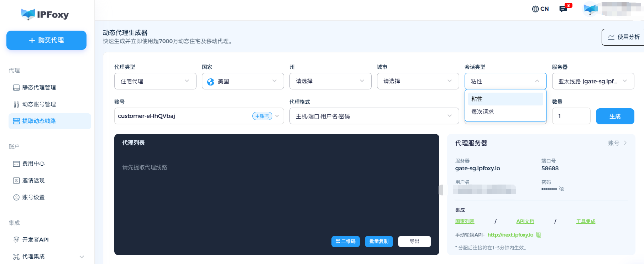Open the 代理格式 dropdown

[x=374, y=116]
